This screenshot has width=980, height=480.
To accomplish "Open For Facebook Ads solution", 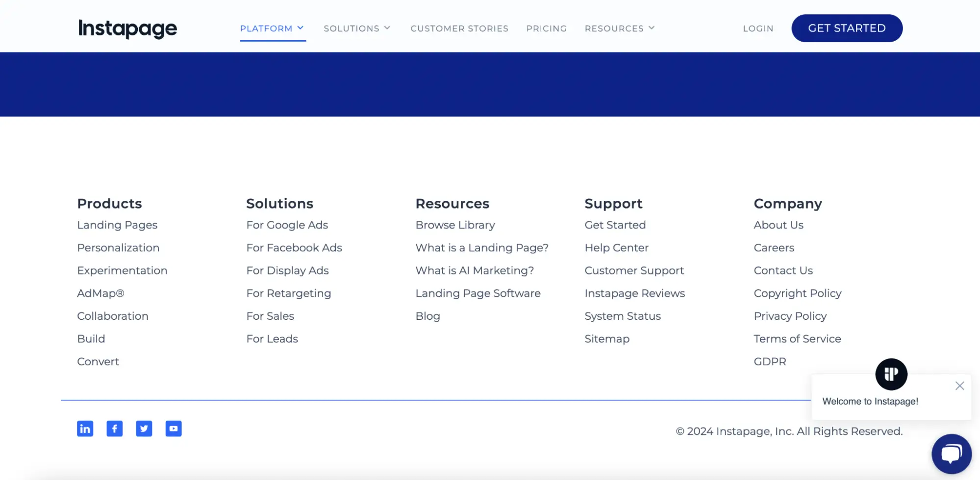I will click(294, 248).
